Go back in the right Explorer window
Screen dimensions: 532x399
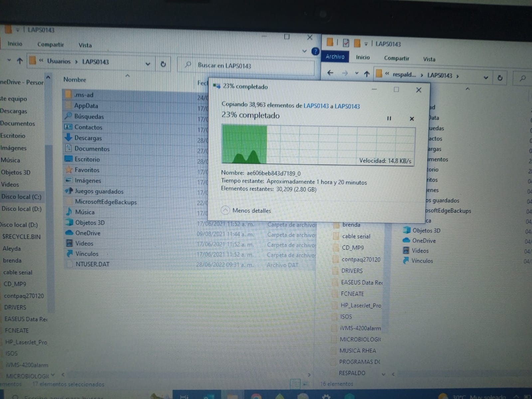(330, 73)
